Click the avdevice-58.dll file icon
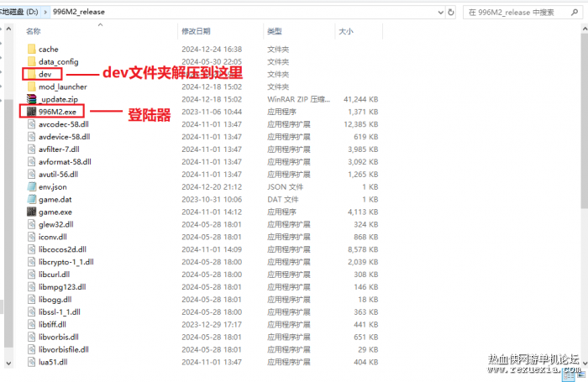 click(x=32, y=137)
